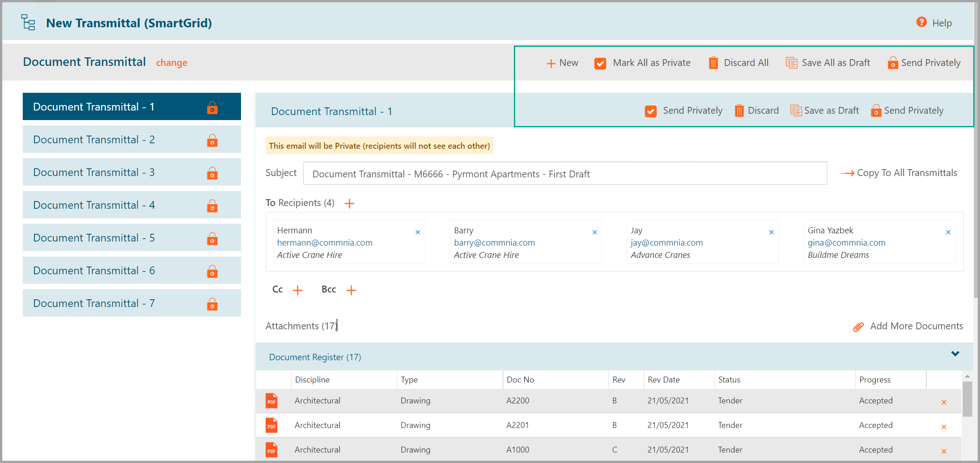Image resolution: width=980 pixels, height=463 pixels.
Task: Remove recipient Hermann with the x
Action: [417, 232]
